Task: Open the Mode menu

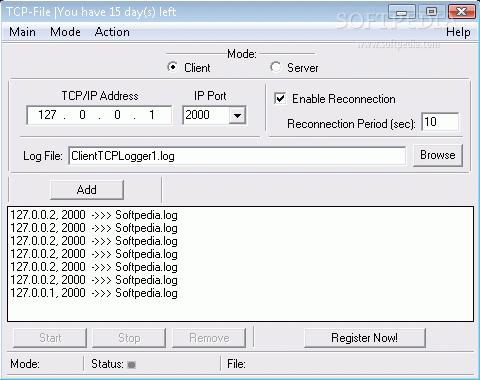Action: pyautogui.click(x=65, y=32)
